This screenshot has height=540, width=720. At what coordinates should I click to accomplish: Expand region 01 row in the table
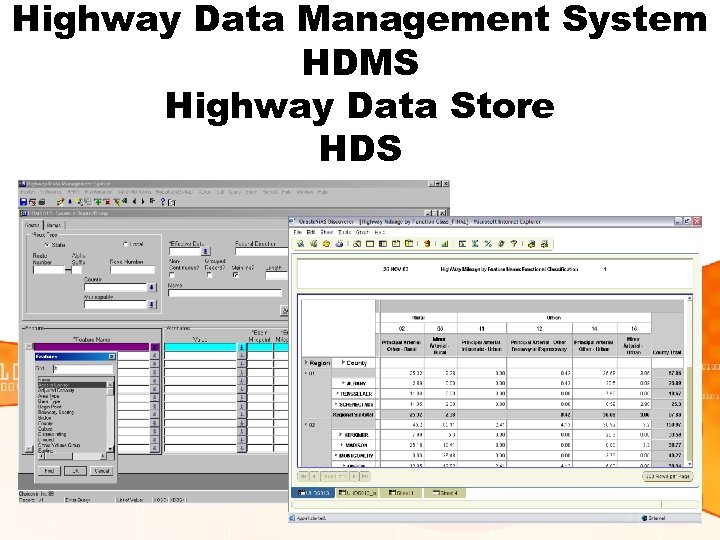pyautogui.click(x=306, y=373)
